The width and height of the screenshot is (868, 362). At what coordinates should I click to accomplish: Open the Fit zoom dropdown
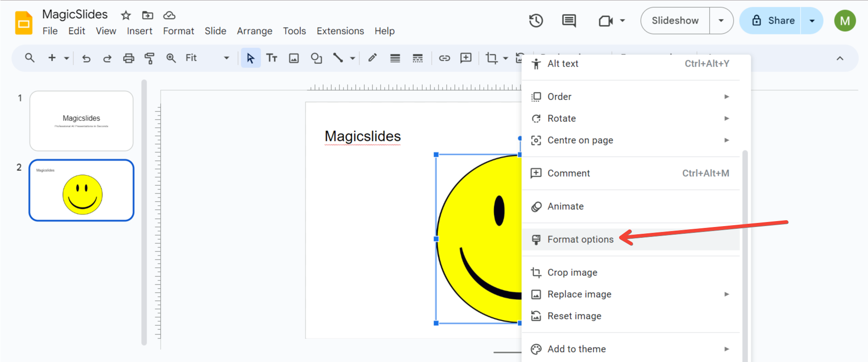[x=207, y=58]
